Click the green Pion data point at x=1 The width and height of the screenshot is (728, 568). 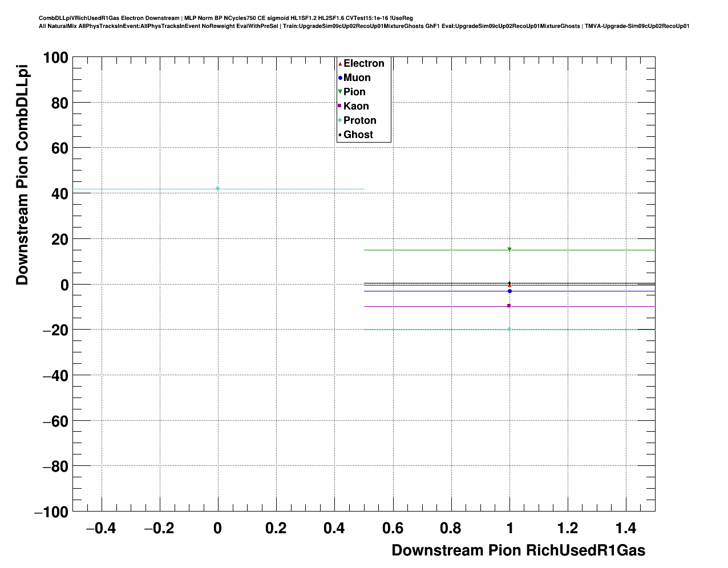point(509,249)
